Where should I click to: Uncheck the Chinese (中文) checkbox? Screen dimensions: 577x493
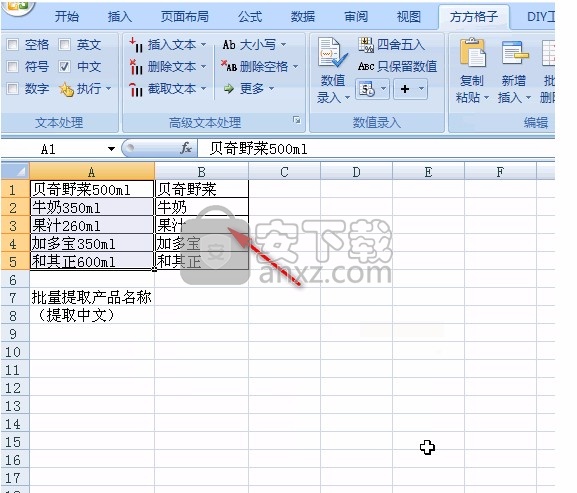tap(64, 67)
